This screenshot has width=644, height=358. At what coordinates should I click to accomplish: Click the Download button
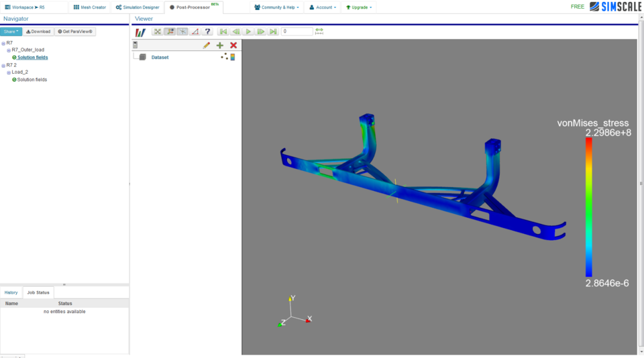pos(38,32)
